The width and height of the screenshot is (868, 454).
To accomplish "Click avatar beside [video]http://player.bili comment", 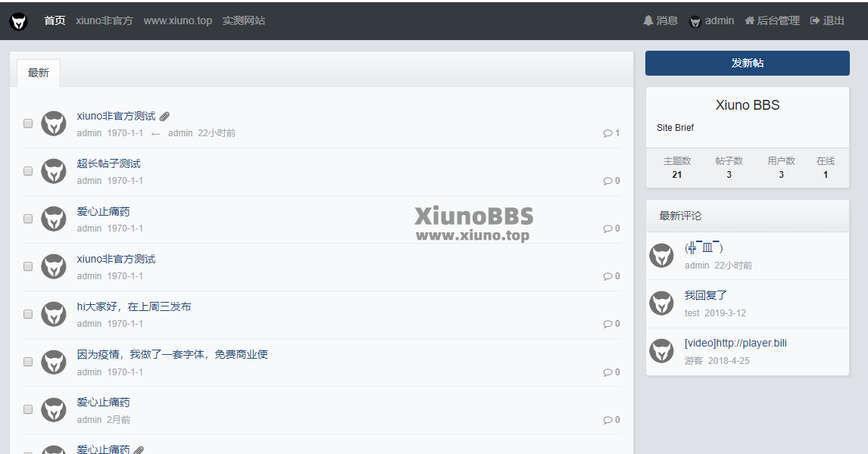I will (661, 350).
